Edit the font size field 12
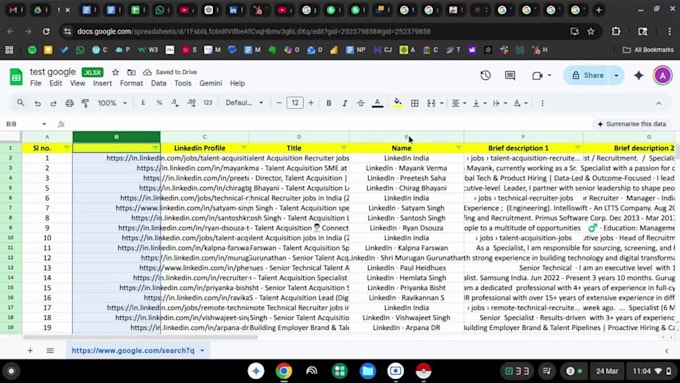This screenshot has width=680, height=383. (295, 103)
